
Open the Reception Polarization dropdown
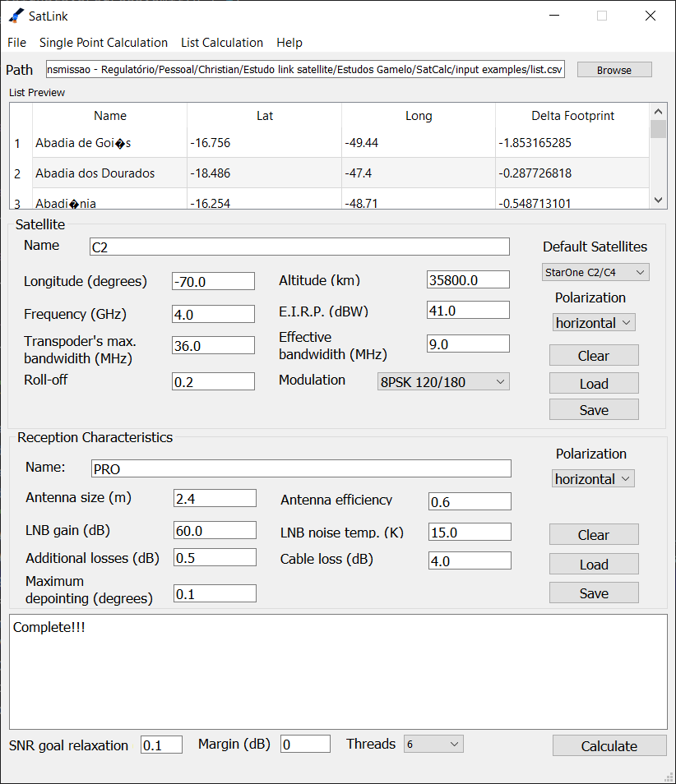coord(594,479)
